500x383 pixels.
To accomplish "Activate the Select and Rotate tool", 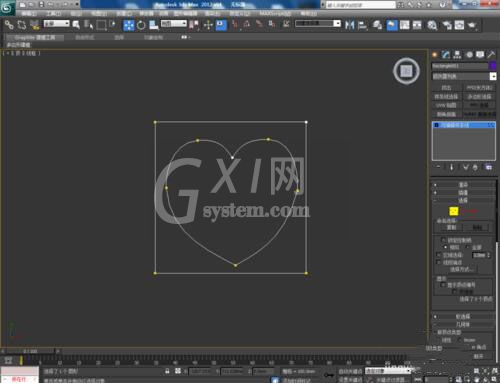I will 141,25.
